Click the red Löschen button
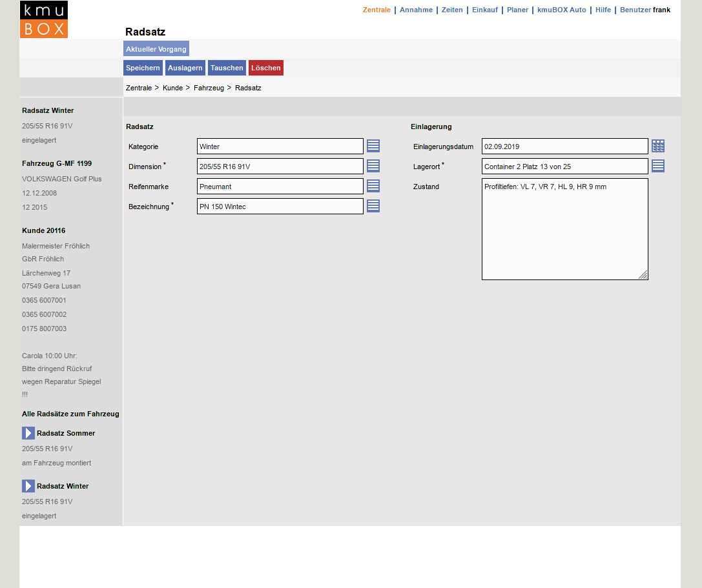The height and width of the screenshot is (588, 702). pyautogui.click(x=266, y=68)
